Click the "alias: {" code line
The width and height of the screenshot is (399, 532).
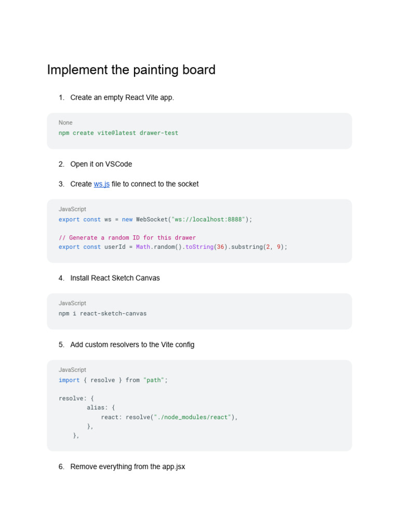coord(101,408)
